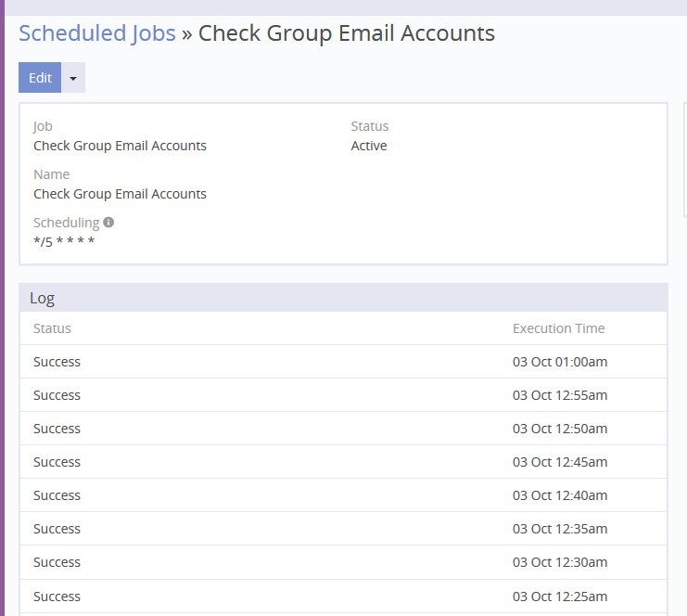Select the 03 Oct 12:25am log entry
This screenshot has height=616, width=687.
(x=560, y=596)
